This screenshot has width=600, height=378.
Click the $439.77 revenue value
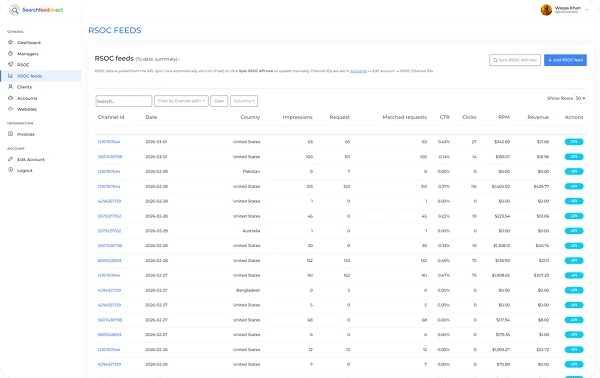coord(541,186)
